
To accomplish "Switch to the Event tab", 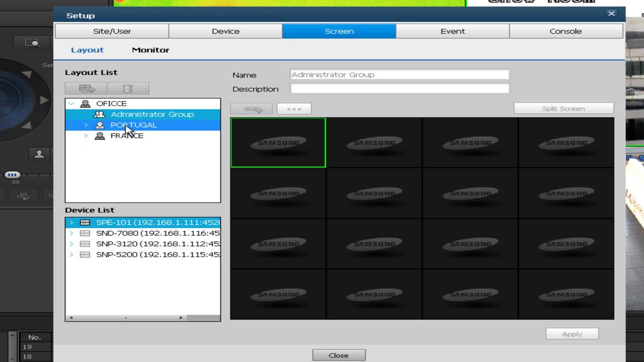I will [453, 31].
